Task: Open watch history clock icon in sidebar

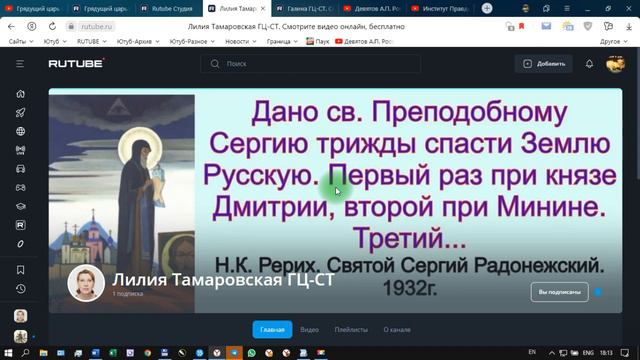Action: (20, 289)
